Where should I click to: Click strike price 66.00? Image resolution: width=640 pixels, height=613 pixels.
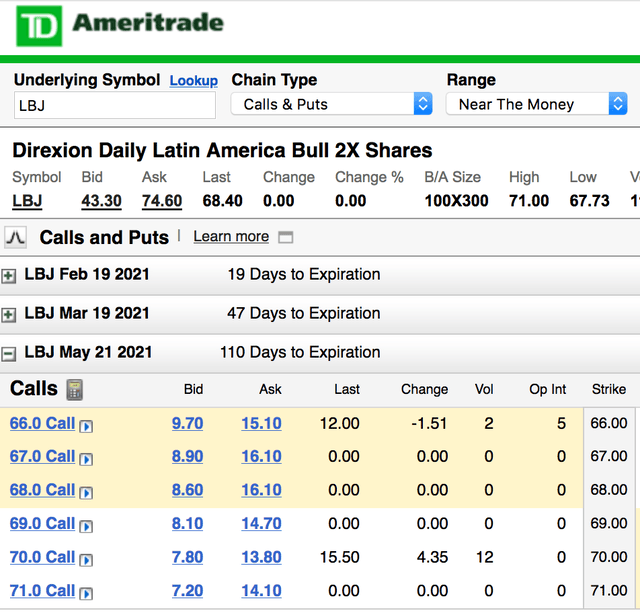point(609,423)
